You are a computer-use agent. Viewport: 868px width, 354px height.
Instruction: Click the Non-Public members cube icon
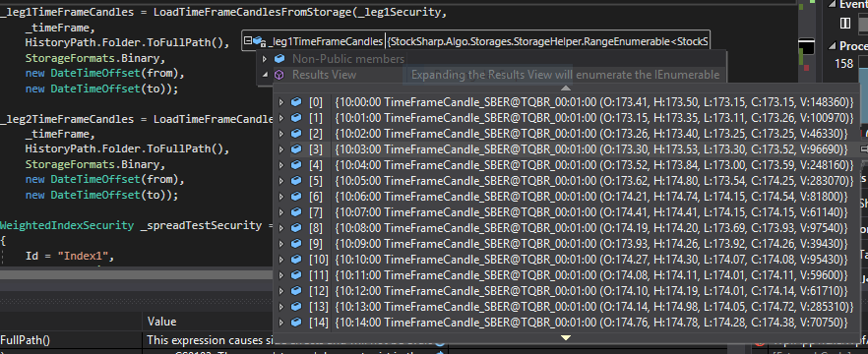pyautogui.click(x=279, y=59)
